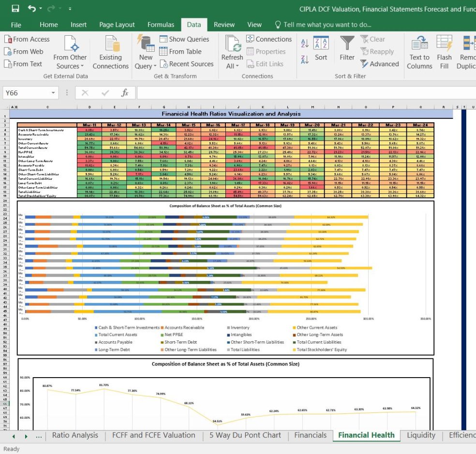Click the Reapply filter button
The width and height of the screenshot is (476, 454).
pos(377,52)
